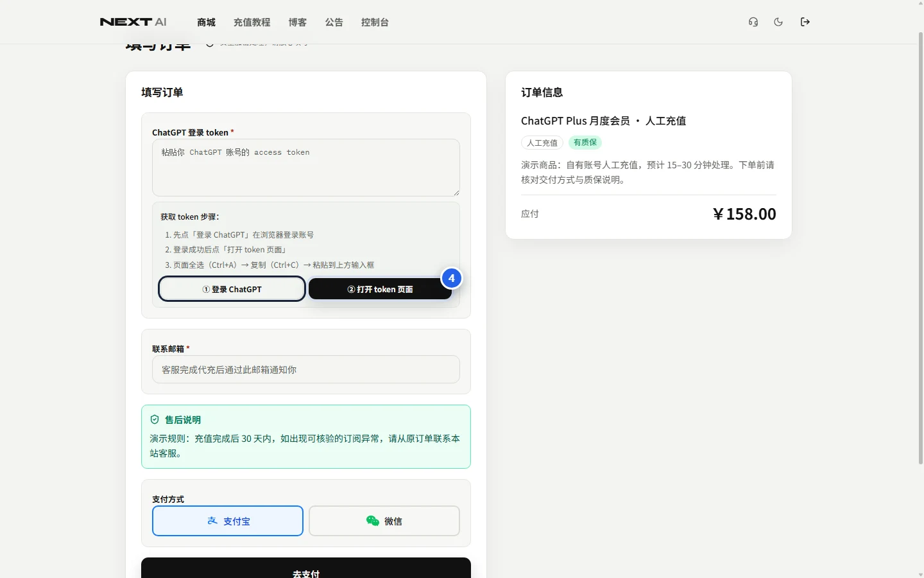Open the customer support headset icon
Viewport: 924px width, 578px height.
pos(753,22)
